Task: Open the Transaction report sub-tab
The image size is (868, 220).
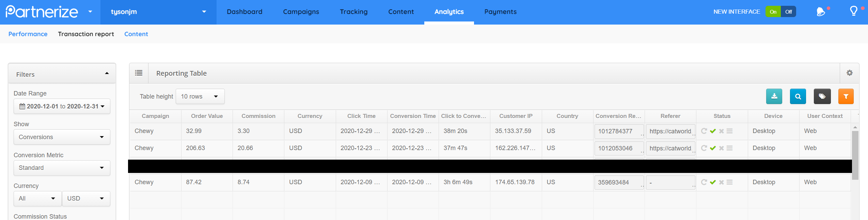Action: [x=86, y=34]
